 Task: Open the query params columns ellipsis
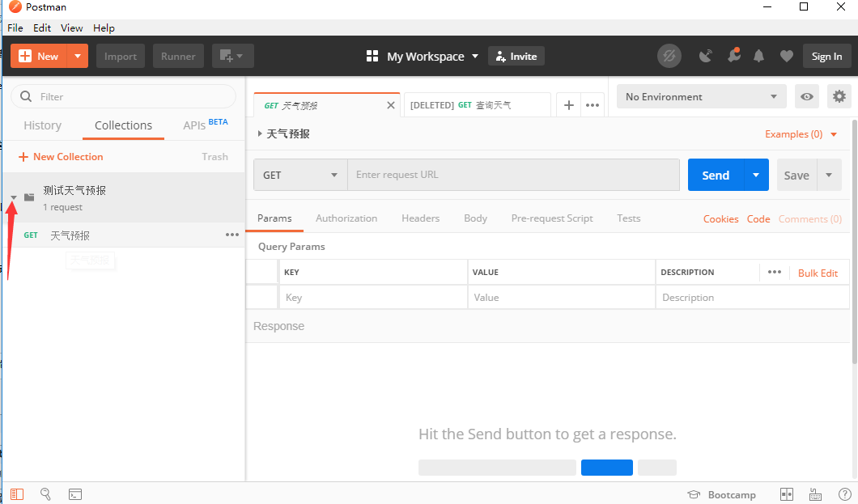[775, 272]
